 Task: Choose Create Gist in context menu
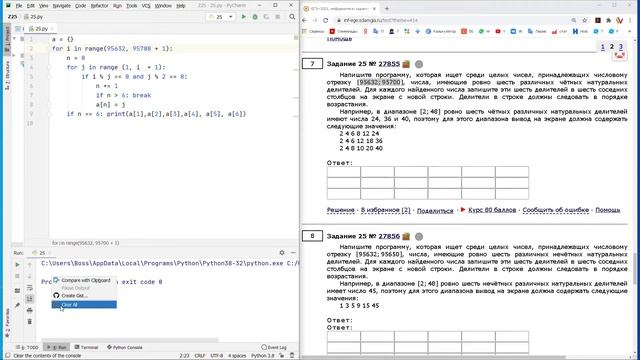(x=84, y=296)
